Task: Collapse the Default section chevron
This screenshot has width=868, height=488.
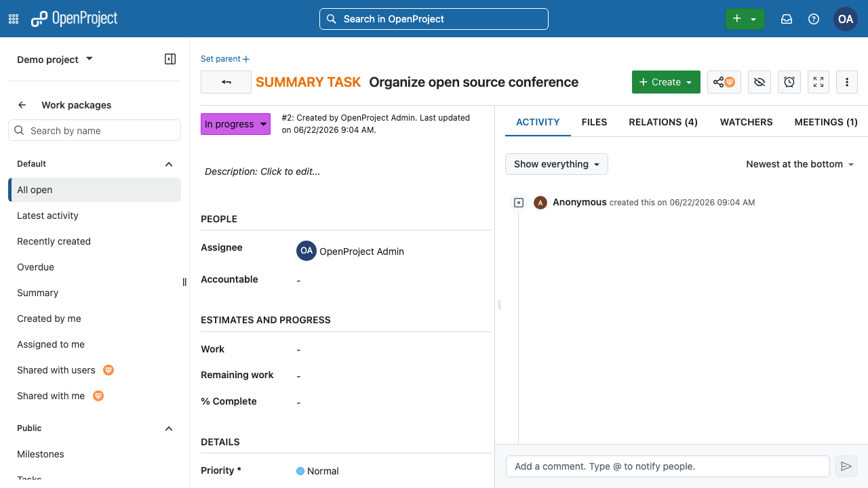Action: 169,164
